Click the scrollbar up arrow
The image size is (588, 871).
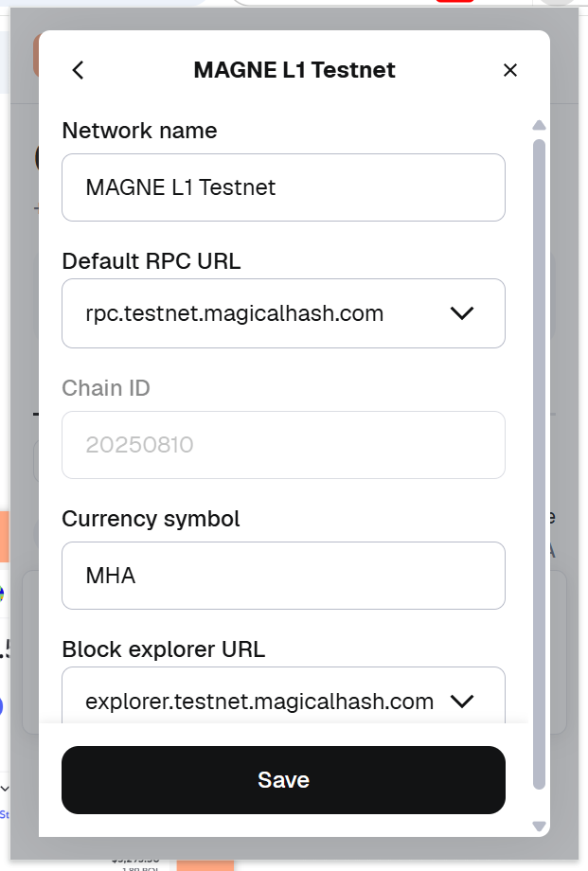(539, 125)
